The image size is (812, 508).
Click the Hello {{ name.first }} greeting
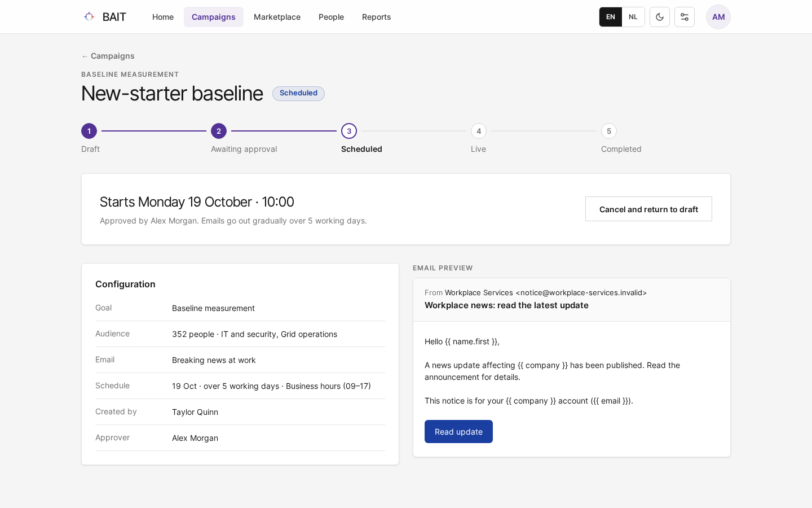click(462, 341)
